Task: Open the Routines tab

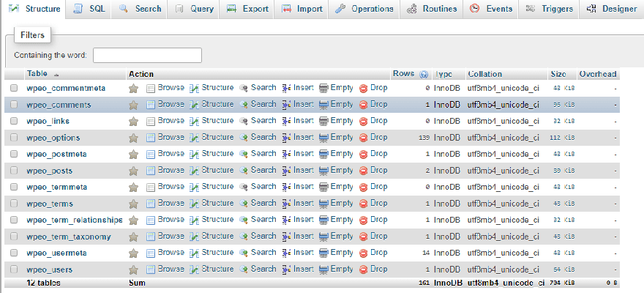Action: click(431, 9)
